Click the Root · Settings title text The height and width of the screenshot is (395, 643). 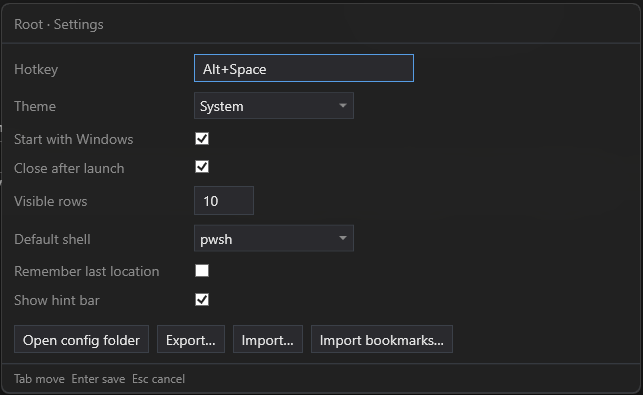59,24
